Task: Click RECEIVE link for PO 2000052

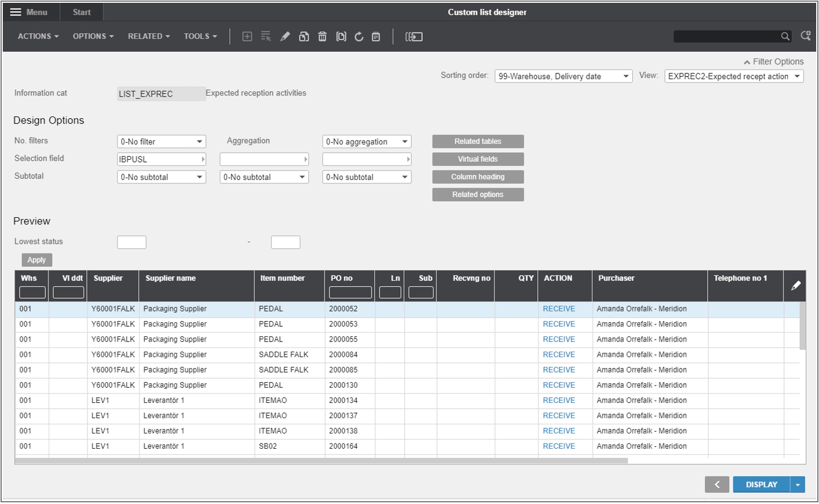Action: point(559,309)
